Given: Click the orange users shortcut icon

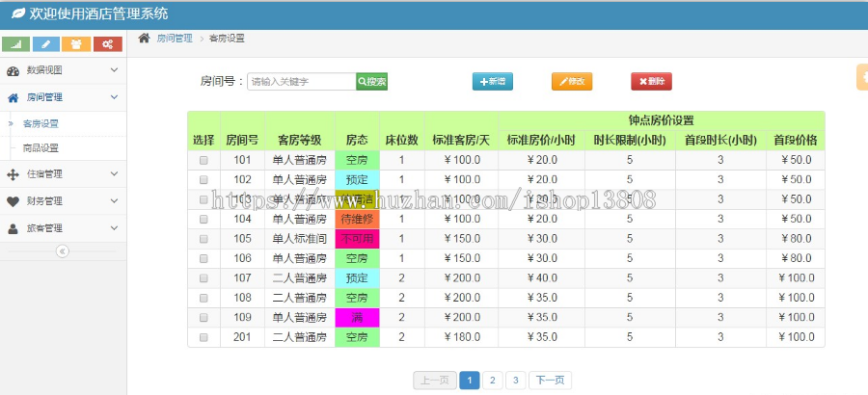Looking at the screenshot, I should [x=76, y=44].
